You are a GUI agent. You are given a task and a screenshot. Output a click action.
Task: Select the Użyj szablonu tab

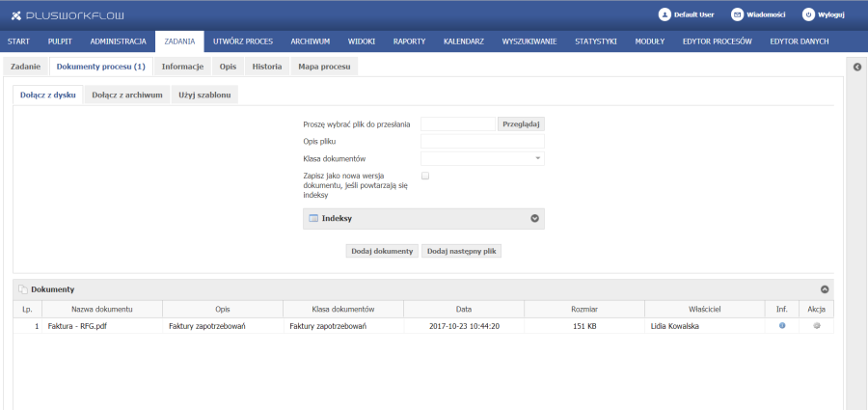tap(204, 95)
